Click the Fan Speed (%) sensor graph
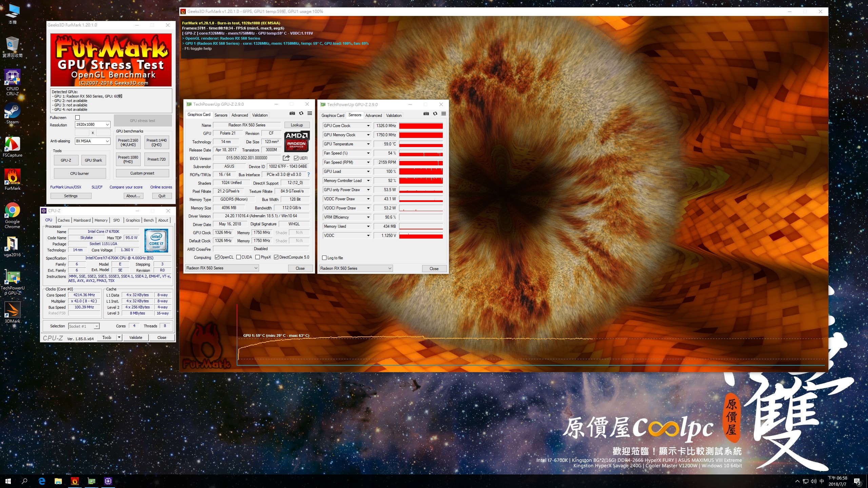The height and width of the screenshot is (488, 868). pyautogui.click(x=421, y=153)
